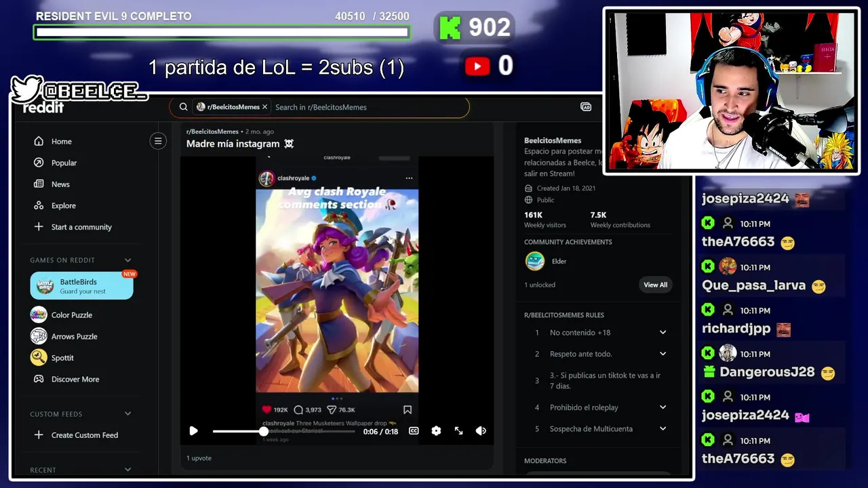This screenshot has height=488, width=868.
Task: Click chat username Que_pasa_larva
Action: coord(753,285)
